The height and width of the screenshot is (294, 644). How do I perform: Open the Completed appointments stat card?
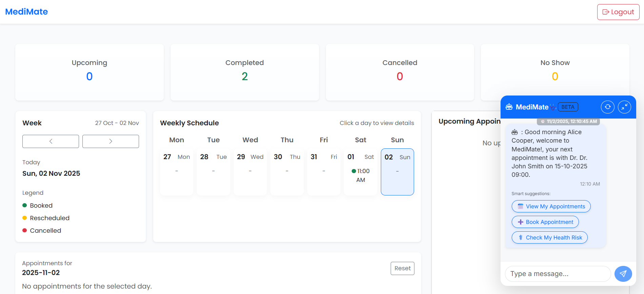pyautogui.click(x=245, y=72)
